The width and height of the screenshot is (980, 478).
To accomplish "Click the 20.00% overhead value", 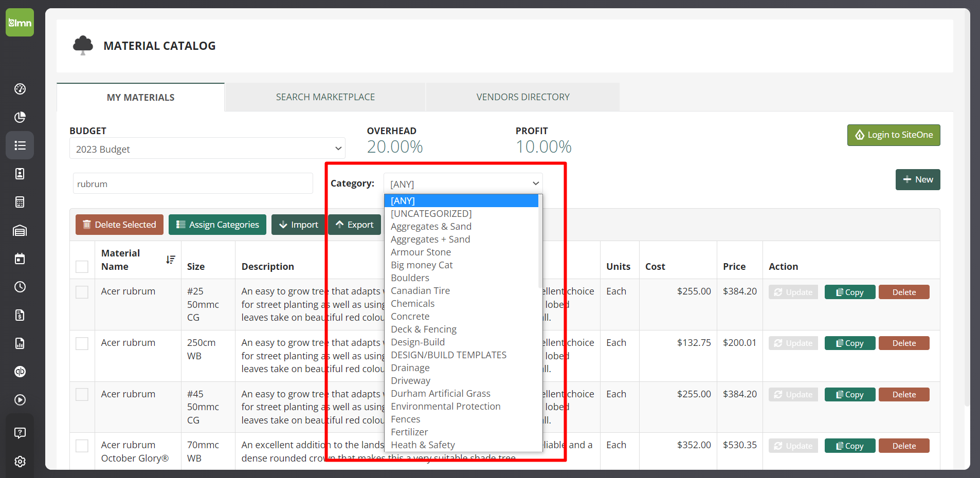I will (395, 147).
